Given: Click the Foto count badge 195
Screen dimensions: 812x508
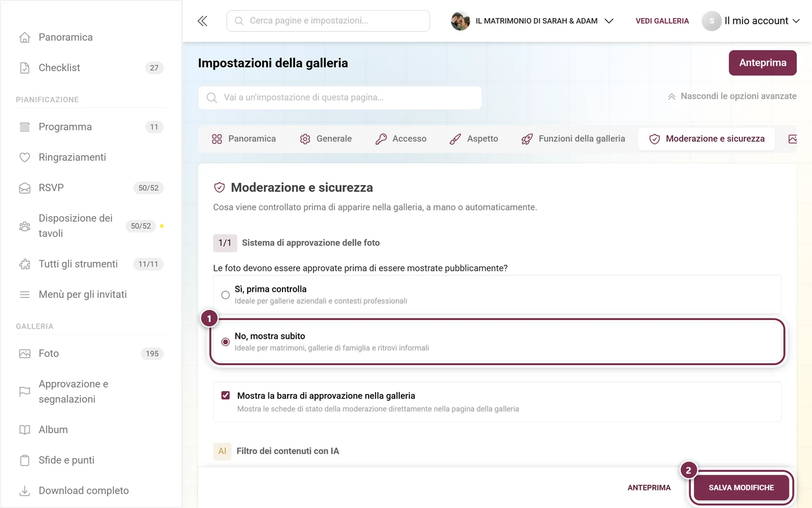Looking at the screenshot, I should (x=152, y=354).
